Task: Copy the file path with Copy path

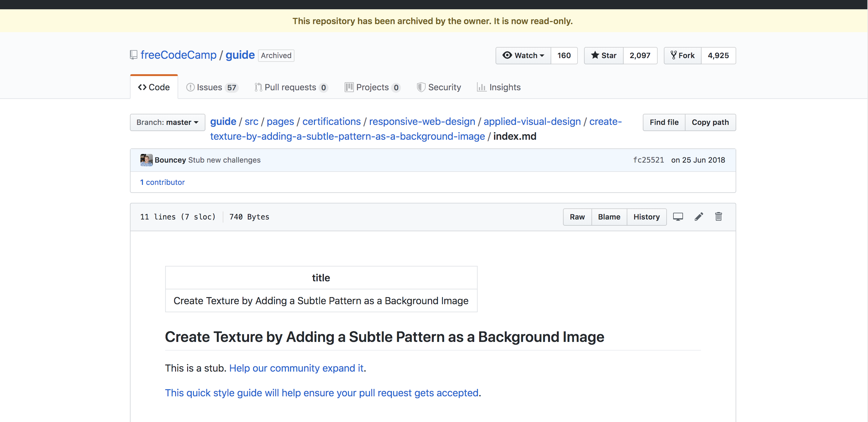Action: coord(710,122)
